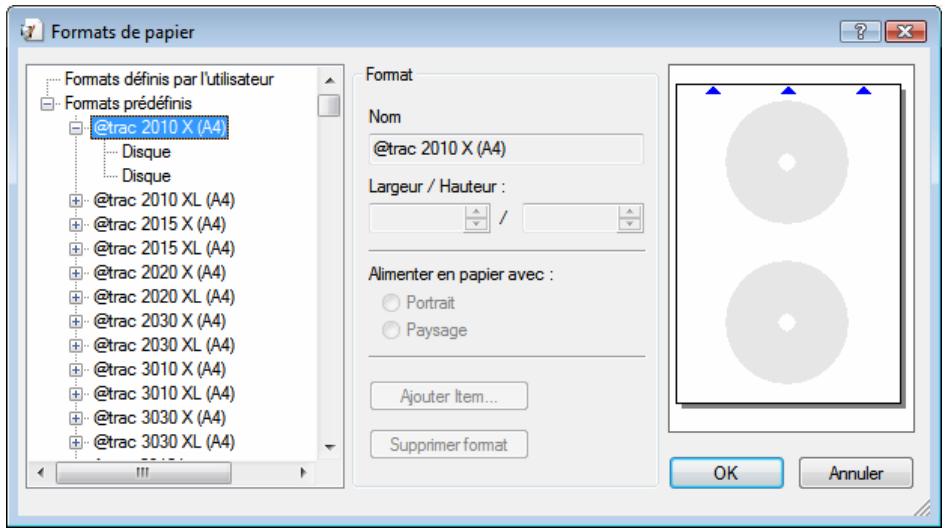Click the Nom text field

click(x=506, y=149)
